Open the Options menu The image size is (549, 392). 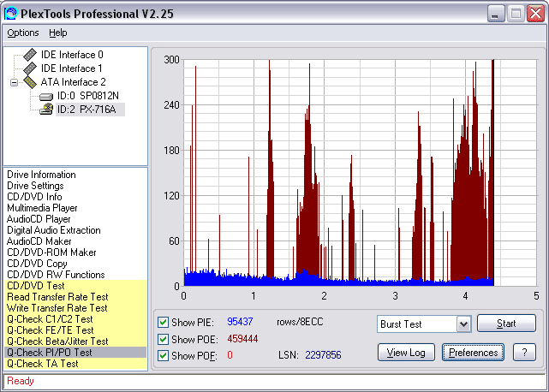pos(23,33)
